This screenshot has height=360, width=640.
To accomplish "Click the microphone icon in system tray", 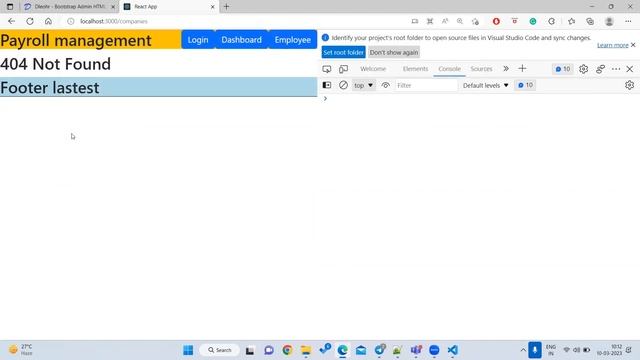I will click(535, 350).
